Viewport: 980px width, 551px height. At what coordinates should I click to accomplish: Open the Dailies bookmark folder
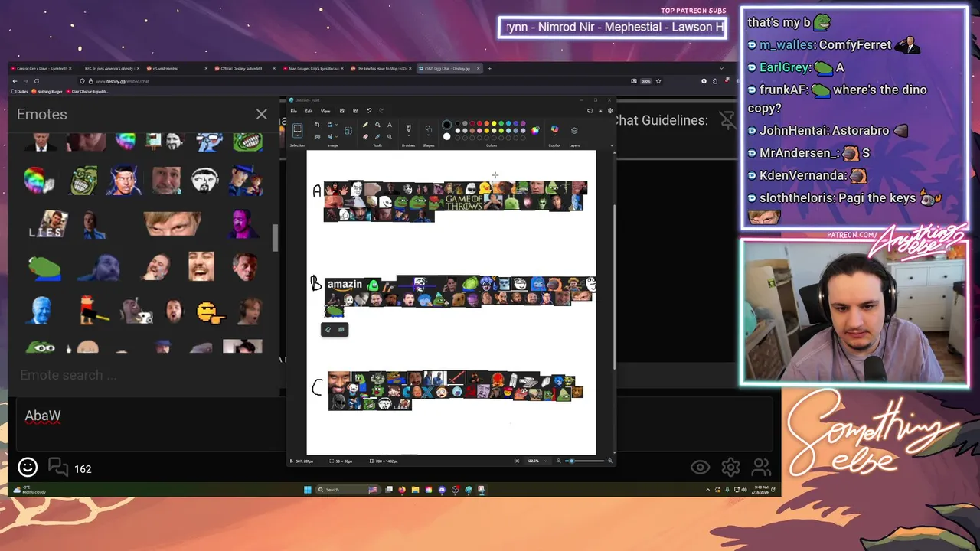click(21, 91)
